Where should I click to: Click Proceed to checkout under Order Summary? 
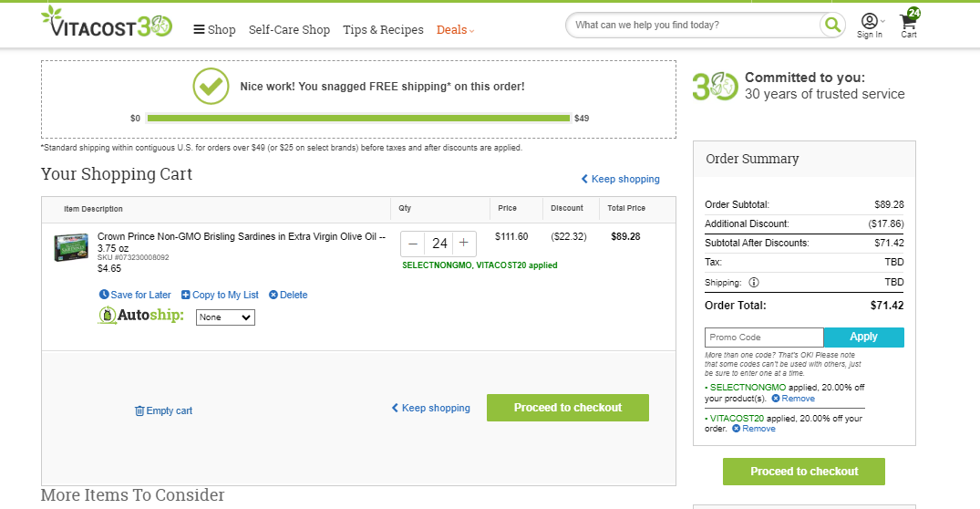[804, 472]
